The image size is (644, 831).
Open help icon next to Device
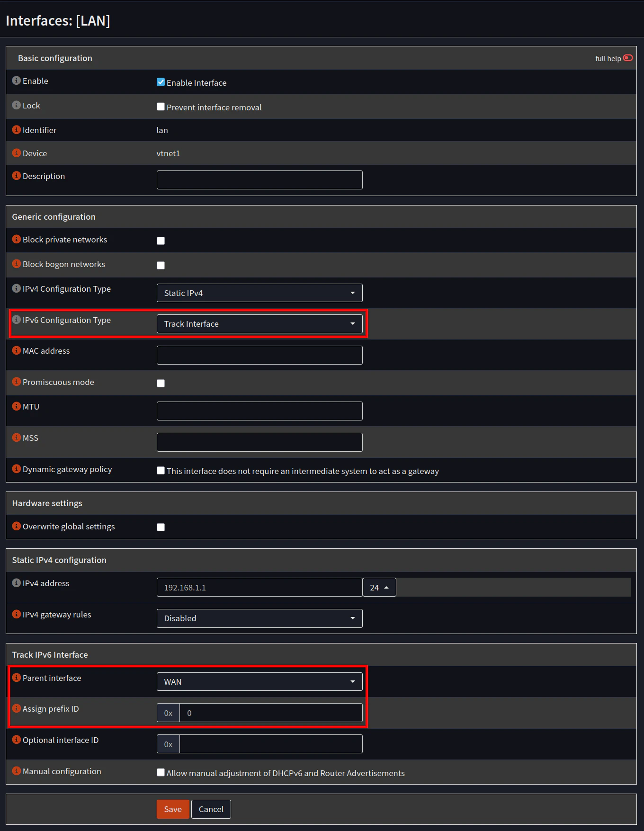(x=16, y=153)
